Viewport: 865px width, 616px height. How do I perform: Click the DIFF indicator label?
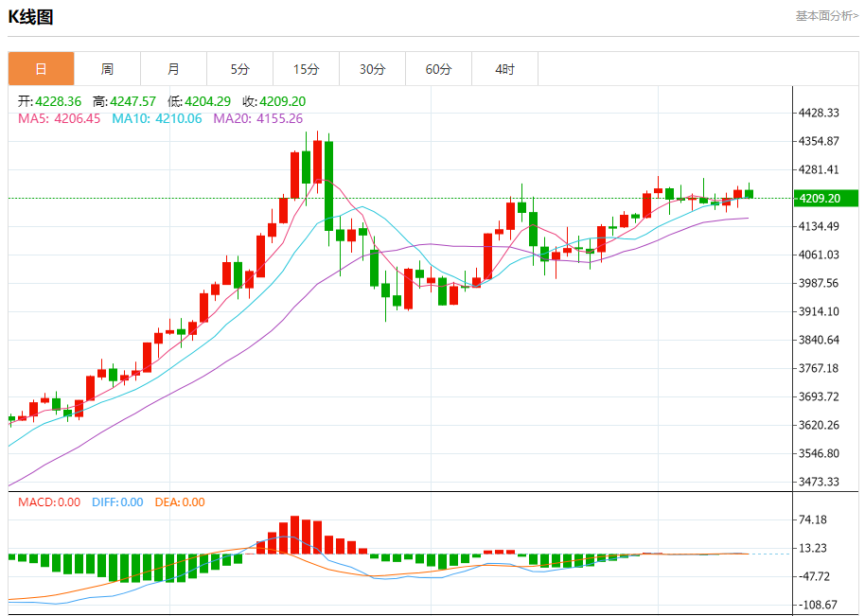click(117, 502)
